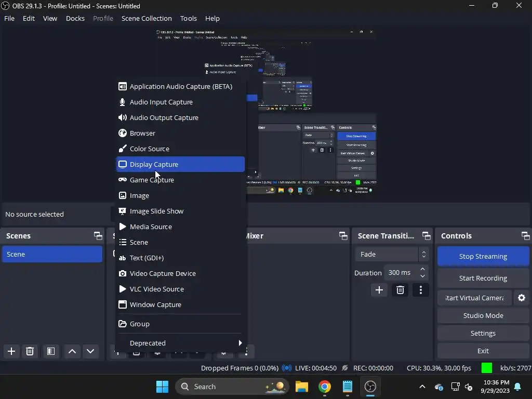Open Windows Start menu
Screen dimensions: 532x399
coord(162,387)
